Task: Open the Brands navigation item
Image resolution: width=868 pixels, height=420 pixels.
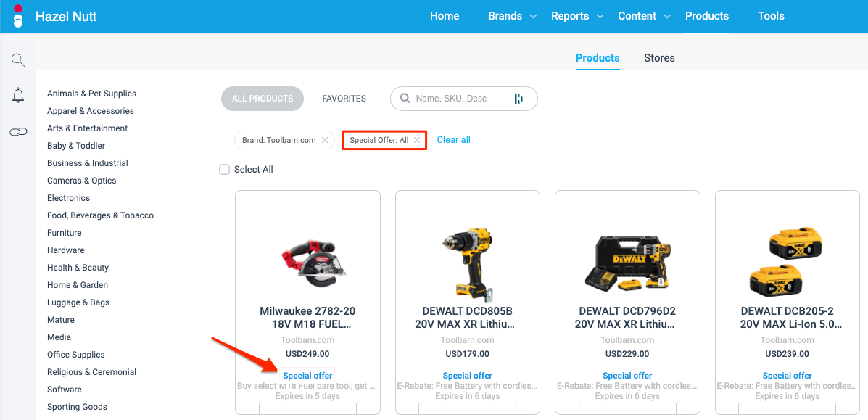Action: tap(505, 16)
